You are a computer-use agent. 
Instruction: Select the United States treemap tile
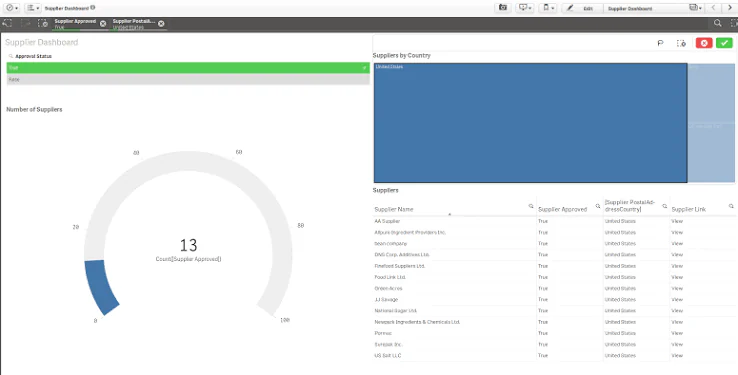[x=530, y=123]
